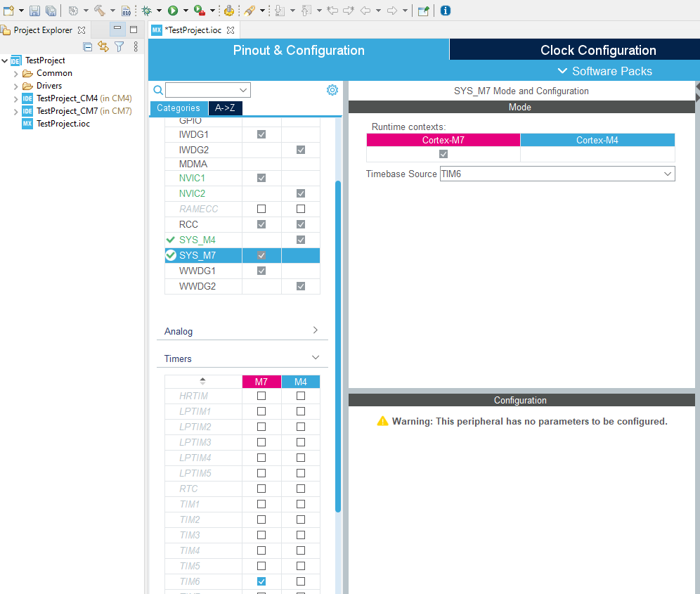Expand the Common folder
Viewport: 700px width, 594px height.
coord(15,73)
